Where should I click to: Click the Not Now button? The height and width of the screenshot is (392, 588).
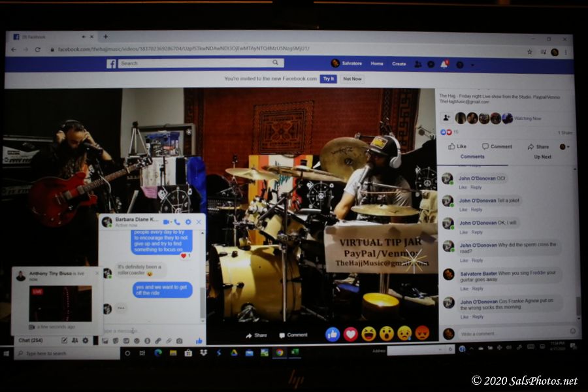pyautogui.click(x=352, y=78)
